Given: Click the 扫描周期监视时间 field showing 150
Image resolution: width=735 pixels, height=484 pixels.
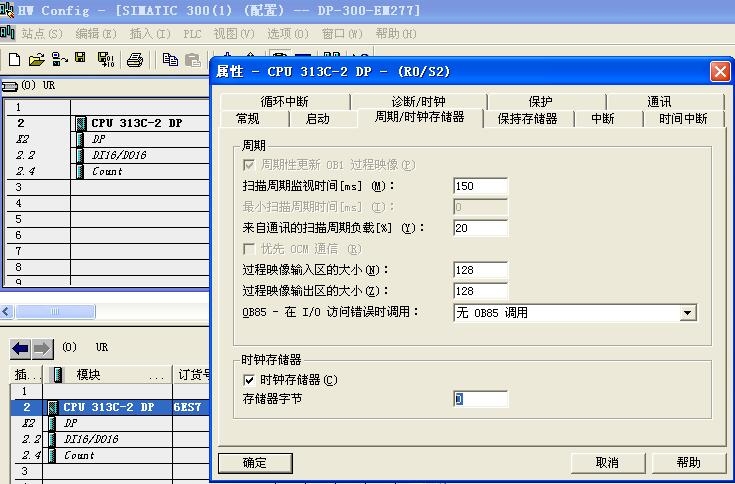Looking at the screenshot, I should tap(480, 186).
